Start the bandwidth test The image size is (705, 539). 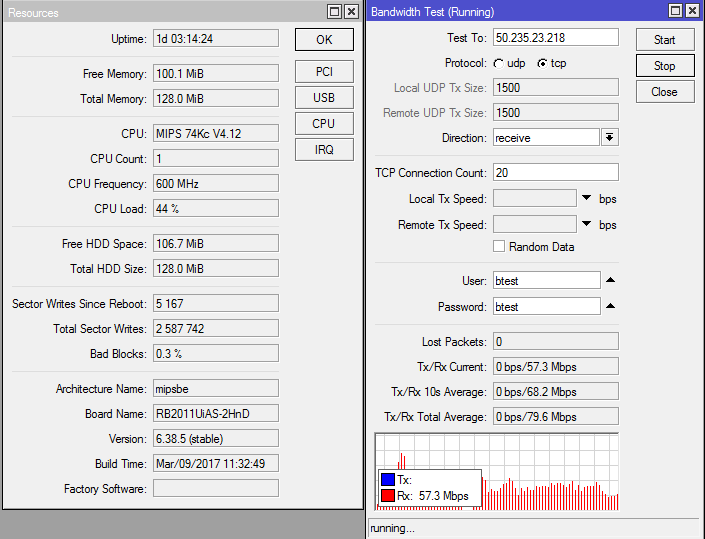click(x=665, y=40)
